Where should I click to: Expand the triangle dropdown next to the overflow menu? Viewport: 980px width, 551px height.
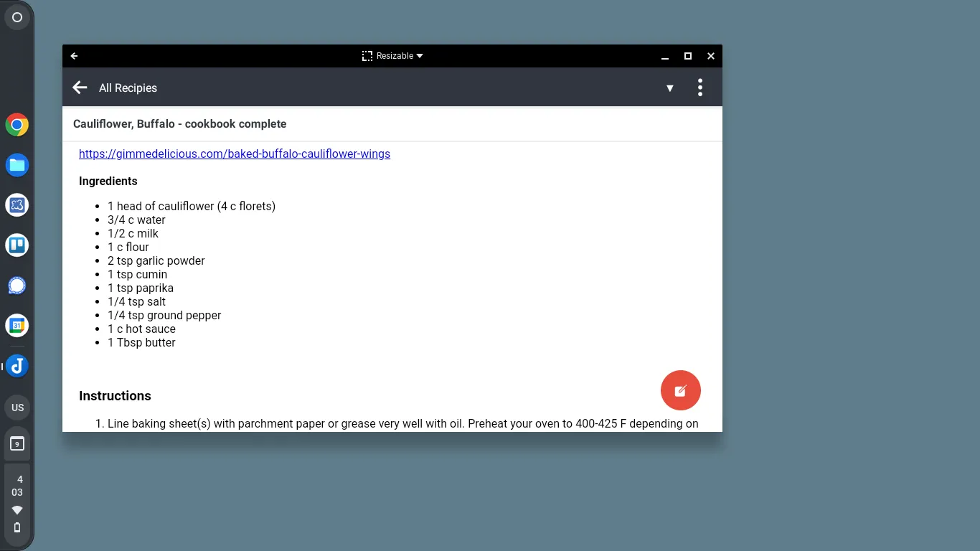[669, 88]
